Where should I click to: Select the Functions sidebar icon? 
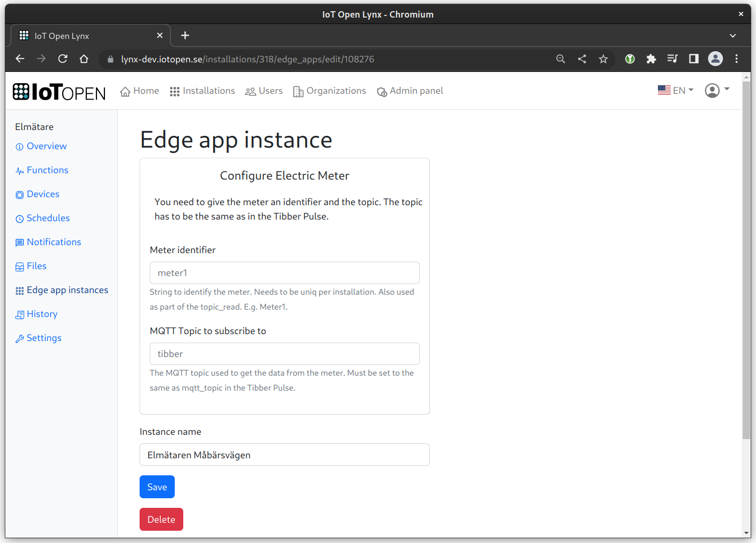[x=19, y=170]
